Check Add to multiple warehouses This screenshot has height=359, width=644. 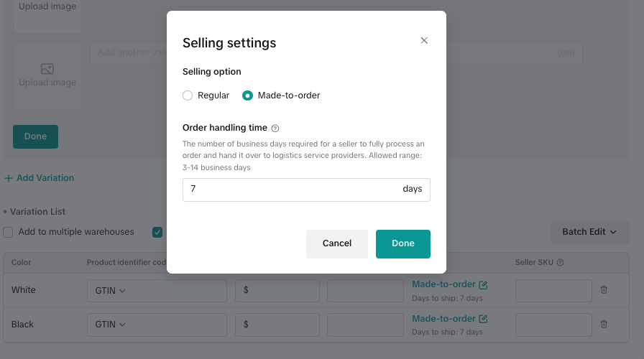pos(8,232)
